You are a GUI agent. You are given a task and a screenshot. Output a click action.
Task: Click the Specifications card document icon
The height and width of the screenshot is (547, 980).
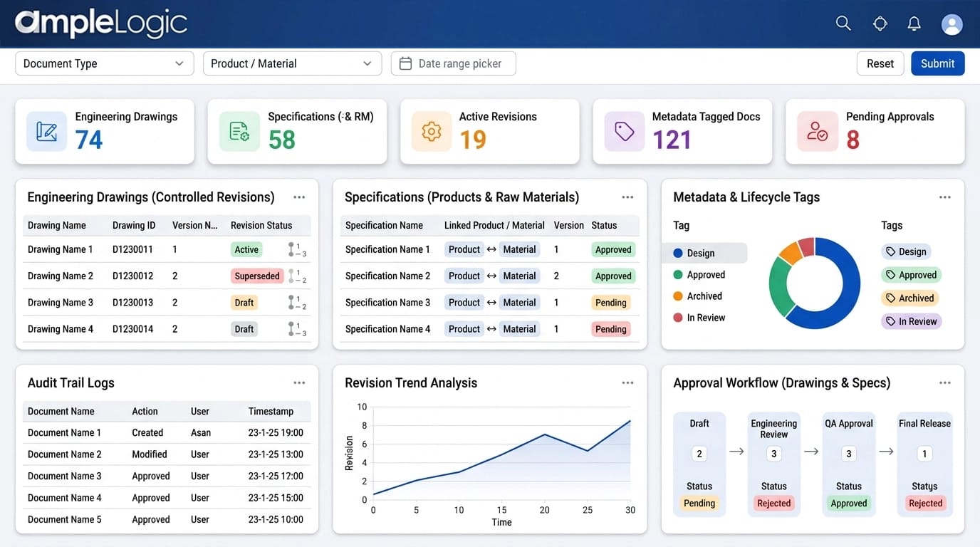239,131
